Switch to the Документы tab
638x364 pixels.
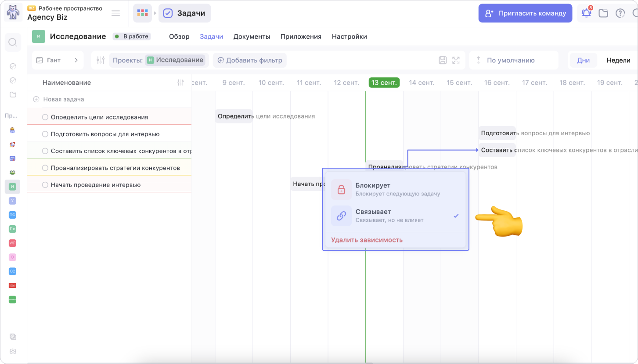[x=252, y=36]
